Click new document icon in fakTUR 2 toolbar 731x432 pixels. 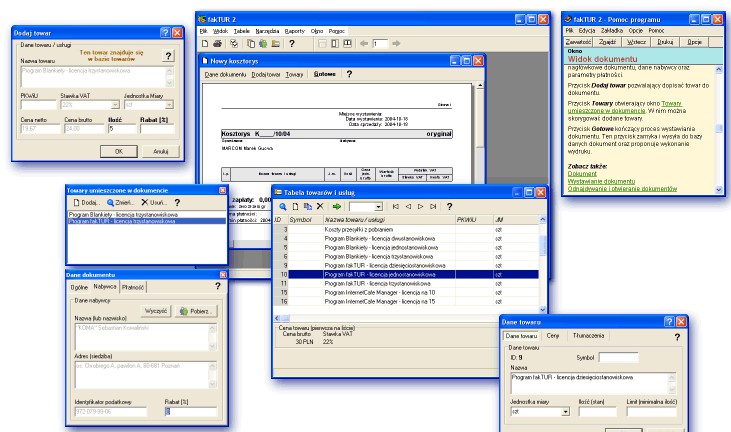205,44
